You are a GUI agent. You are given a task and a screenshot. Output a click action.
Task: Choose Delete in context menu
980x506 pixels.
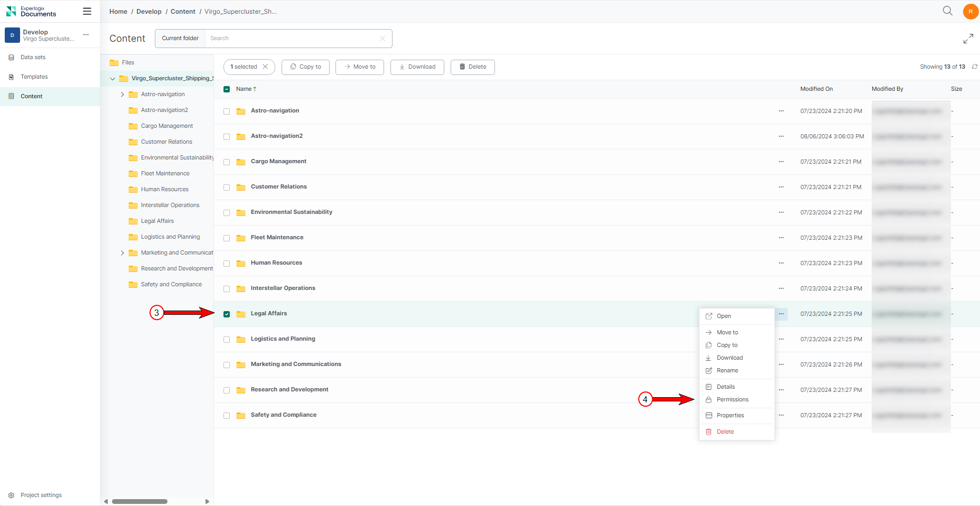pos(737,432)
